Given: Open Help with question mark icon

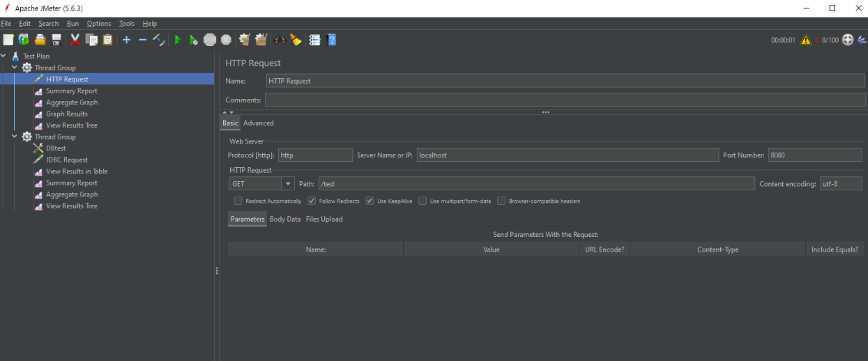Looking at the screenshot, I should pyautogui.click(x=331, y=40).
